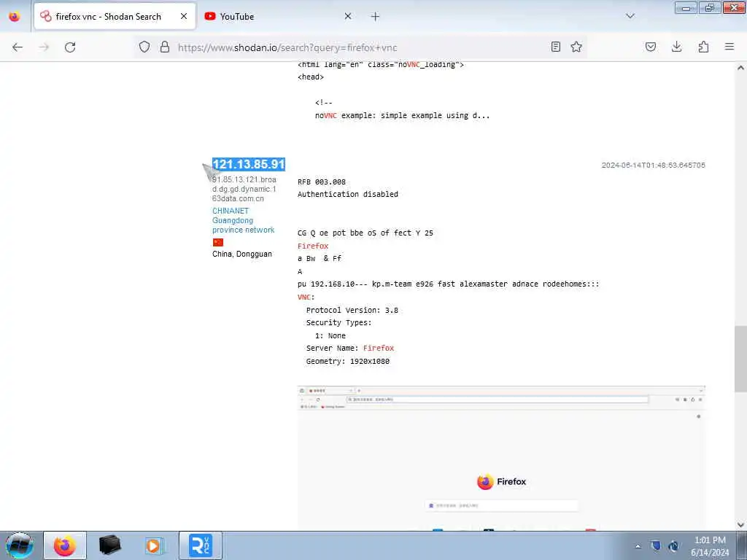Click the hostname 91.85.13.121.broad.dg.gd.dynamic text
The height and width of the screenshot is (560, 747).
pyautogui.click(x=244, y=189)
